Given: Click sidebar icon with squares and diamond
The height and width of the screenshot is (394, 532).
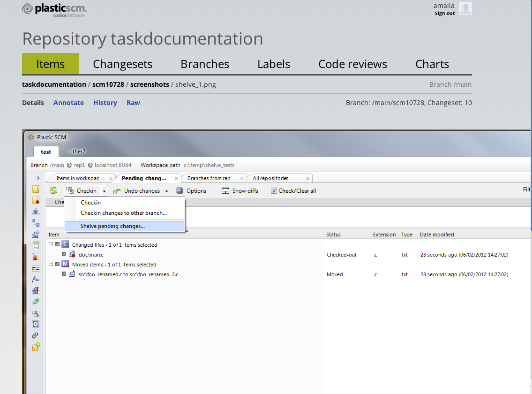Looking at the screenshot, I should 36,234.
